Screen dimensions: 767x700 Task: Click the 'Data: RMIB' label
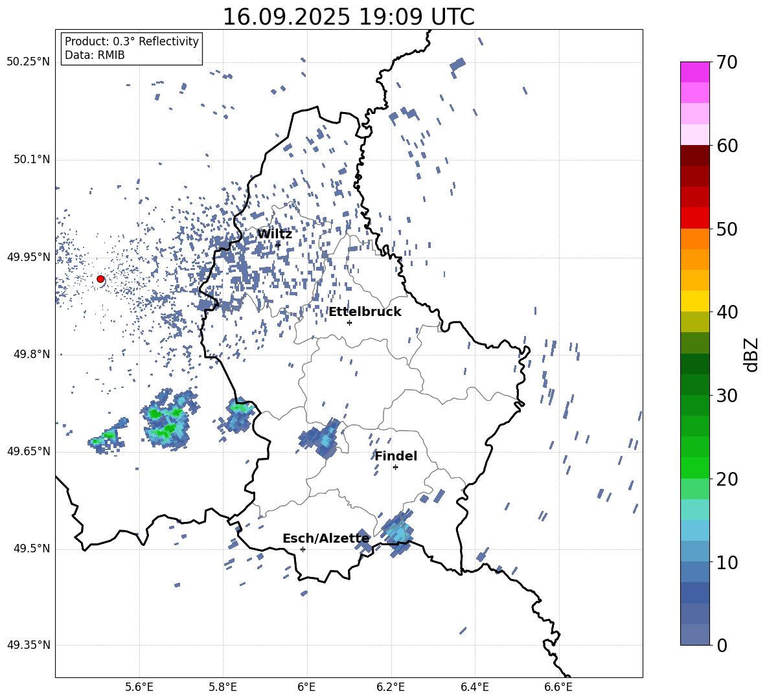(x=95, y=55)
